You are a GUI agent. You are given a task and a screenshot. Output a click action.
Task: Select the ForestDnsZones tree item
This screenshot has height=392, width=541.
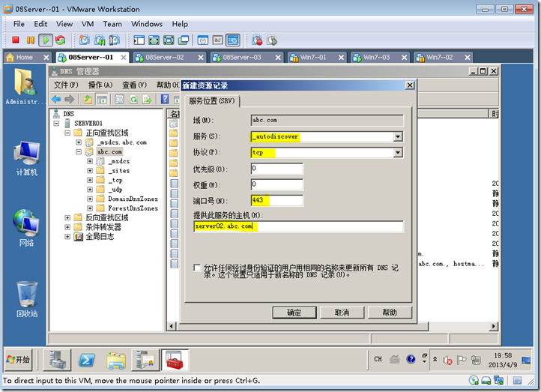pyautogui.click(x=133, y=208)
